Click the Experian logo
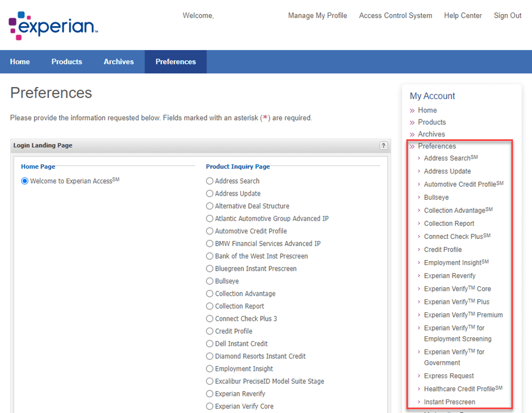 [x=53, y=26]
